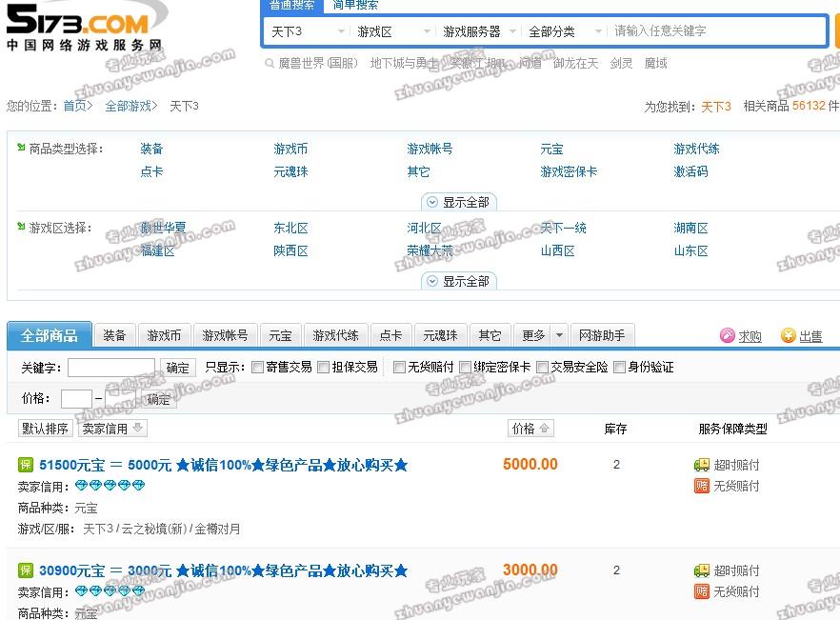Click 激活码 product type link
The width and height of the screenshot is (840, 620).
pos(690,171)
